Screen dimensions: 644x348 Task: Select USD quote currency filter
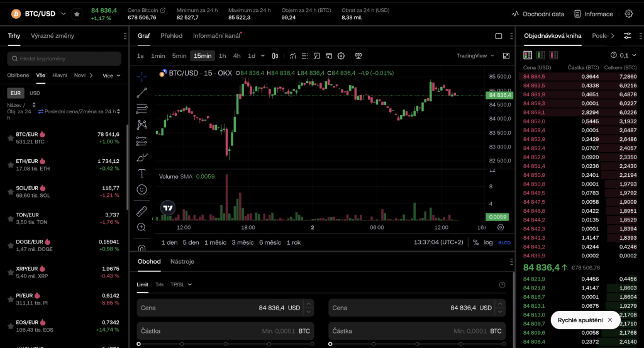point(35,93)
